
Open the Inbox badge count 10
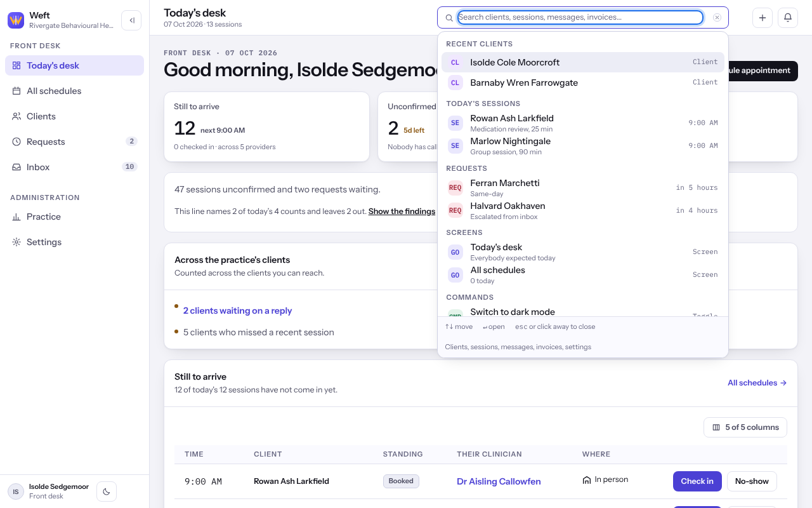(129, 167)
